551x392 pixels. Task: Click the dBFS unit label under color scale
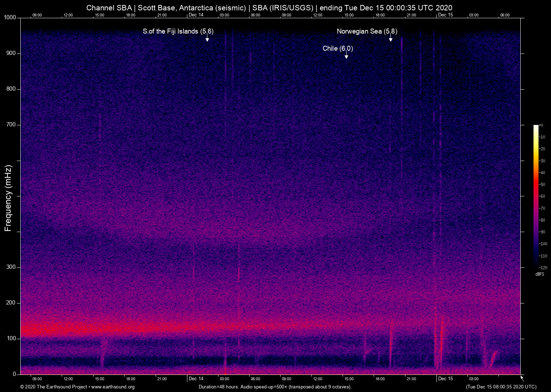click(x=540, y=274)
